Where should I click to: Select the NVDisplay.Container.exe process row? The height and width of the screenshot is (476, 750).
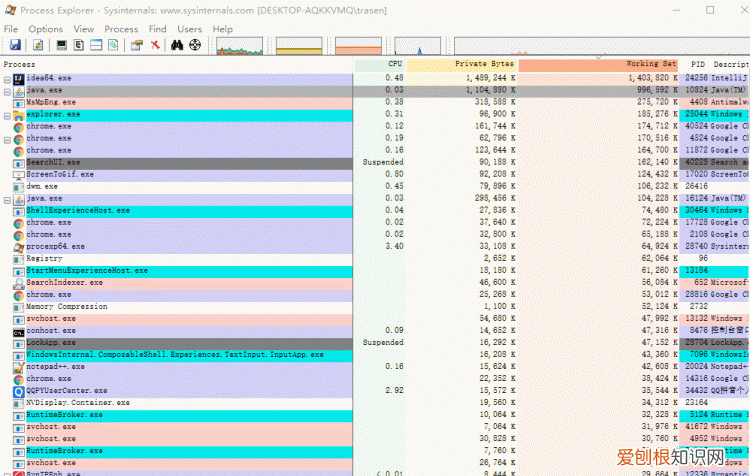[x=375, y=403]
